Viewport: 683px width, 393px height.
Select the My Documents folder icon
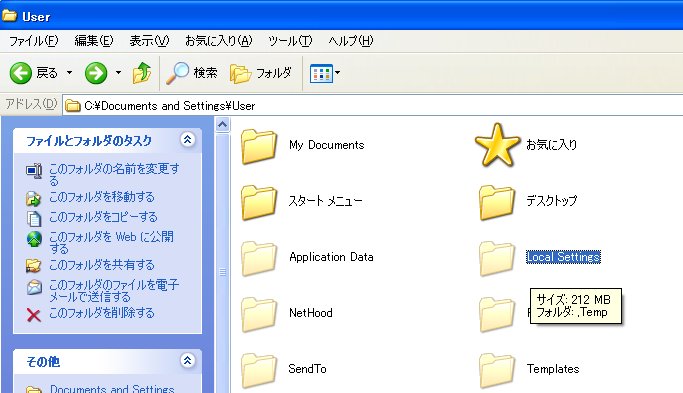coord(259,146)
